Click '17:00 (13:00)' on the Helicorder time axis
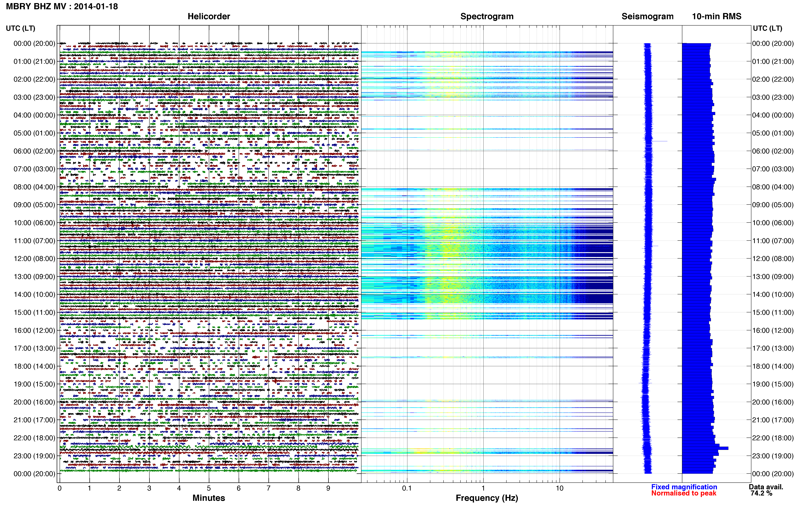 (34, 348)
